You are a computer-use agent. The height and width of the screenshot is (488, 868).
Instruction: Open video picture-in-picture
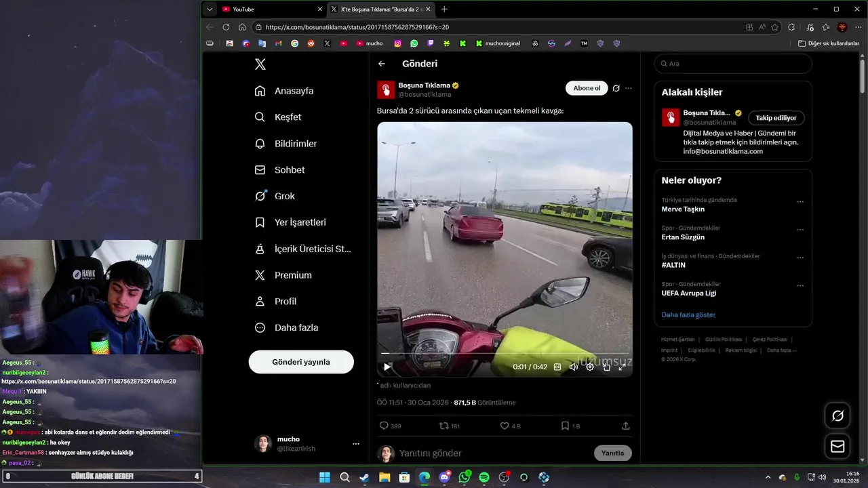606,367
